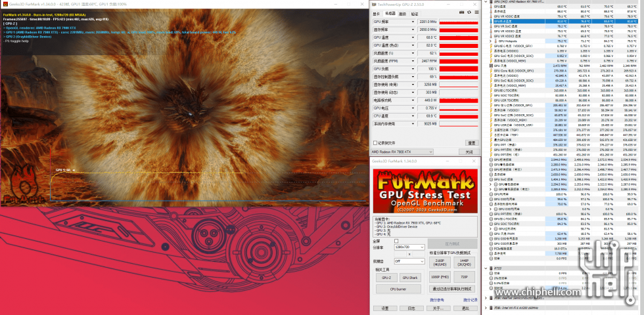Click GPU-Z refresh icon
644x315 pixels.
tap(469, 12)
